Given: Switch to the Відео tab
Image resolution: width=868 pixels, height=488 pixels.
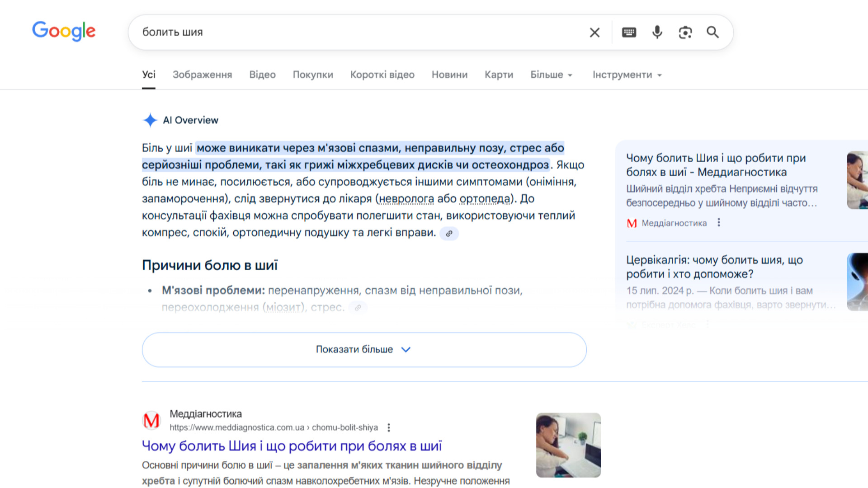Looking at the screenshot, I should click(x=262, y=75).
